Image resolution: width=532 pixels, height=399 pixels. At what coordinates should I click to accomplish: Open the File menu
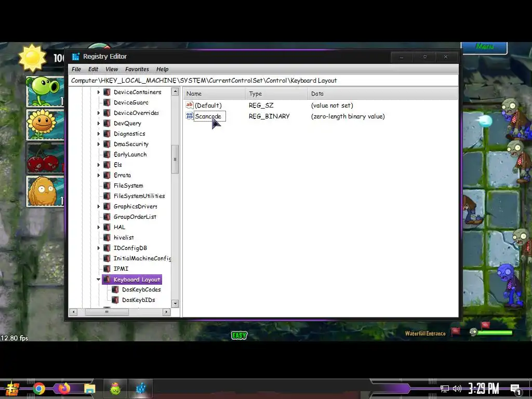tap(76, 69)
